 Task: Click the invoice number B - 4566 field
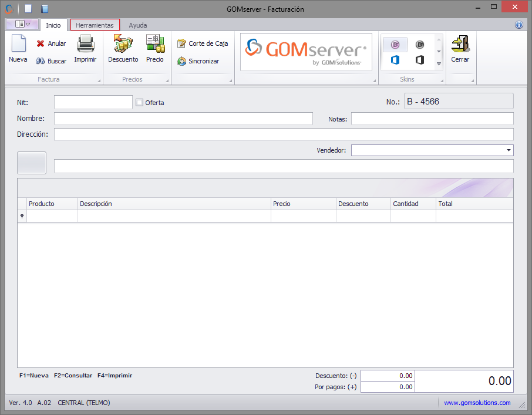click(459, 101)
